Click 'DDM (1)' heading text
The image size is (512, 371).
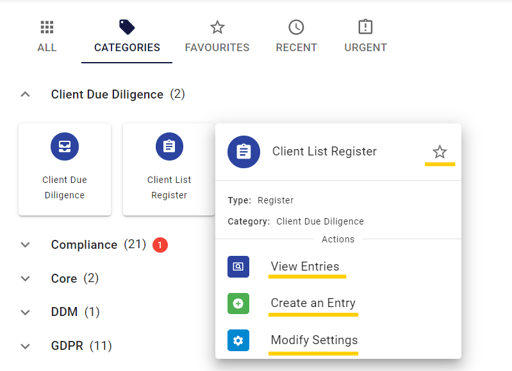coord(75,312)
